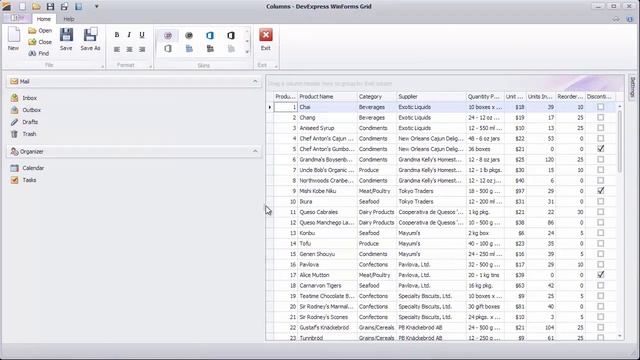This screenshot has width=640, height=360.
Task: Select the blue Office skin icon
Action: click(x=210, y=36)
